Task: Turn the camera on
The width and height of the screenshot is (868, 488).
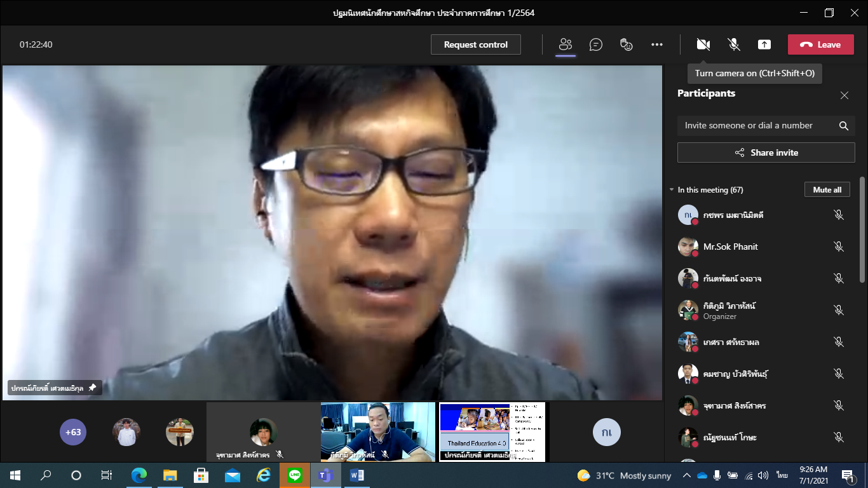Action: click(x=703, y=44)
